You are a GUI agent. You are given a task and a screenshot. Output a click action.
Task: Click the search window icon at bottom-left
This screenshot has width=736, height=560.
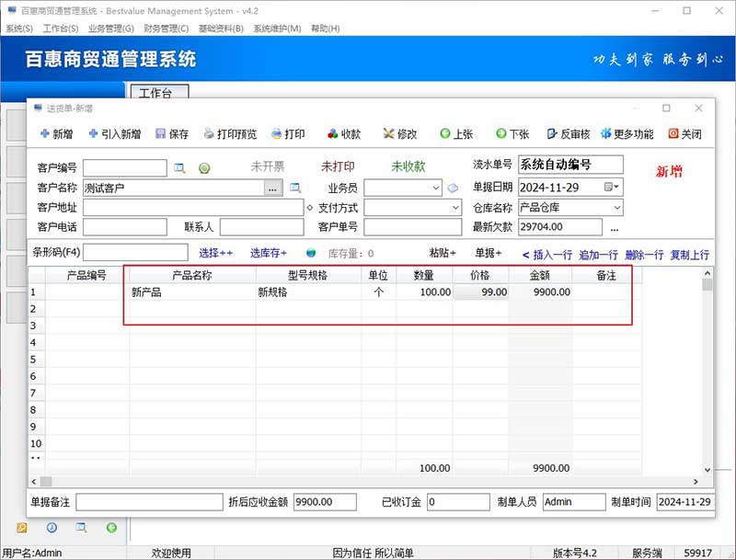point(81,528)
